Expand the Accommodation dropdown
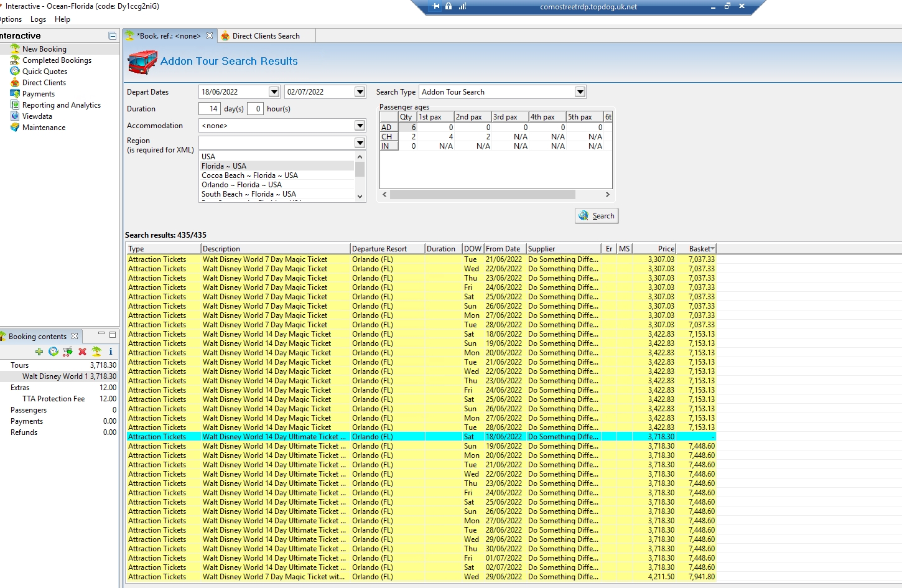Viewport: 902px width, 588px height. (x=360, y=126)
